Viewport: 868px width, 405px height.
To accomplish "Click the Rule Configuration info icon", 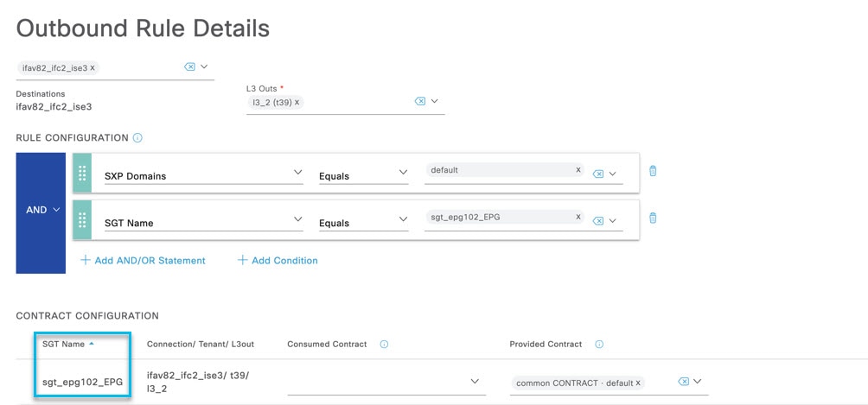I will (137, 138).
